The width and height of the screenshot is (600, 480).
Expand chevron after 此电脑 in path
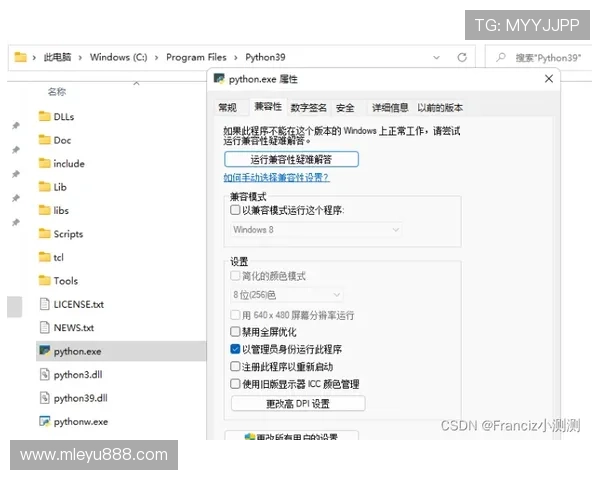(x=80, y=58)
